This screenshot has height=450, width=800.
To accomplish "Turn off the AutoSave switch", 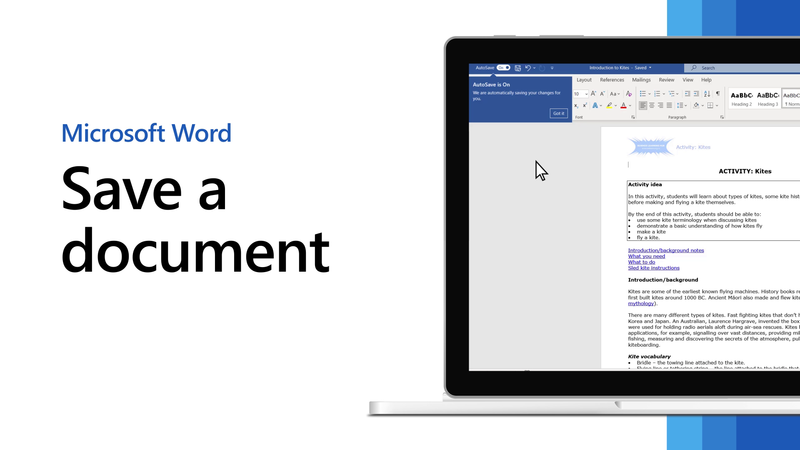I will [x=502, y=68].
